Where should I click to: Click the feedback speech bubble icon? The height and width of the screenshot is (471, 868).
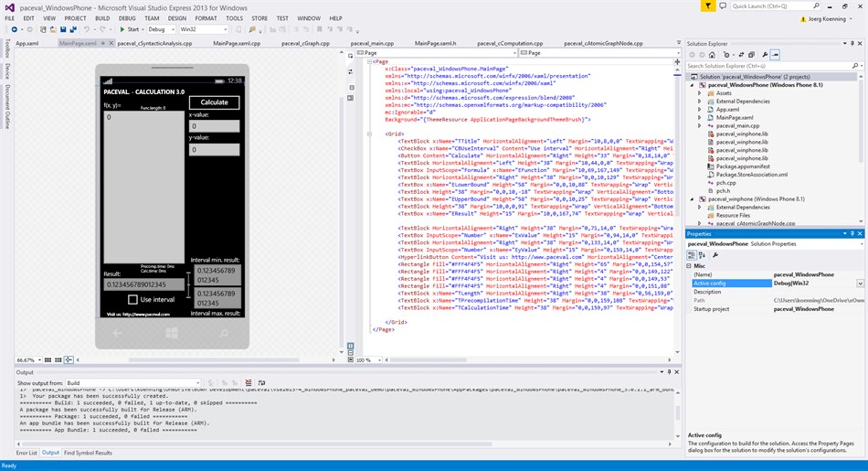click(x=723, y=5)
